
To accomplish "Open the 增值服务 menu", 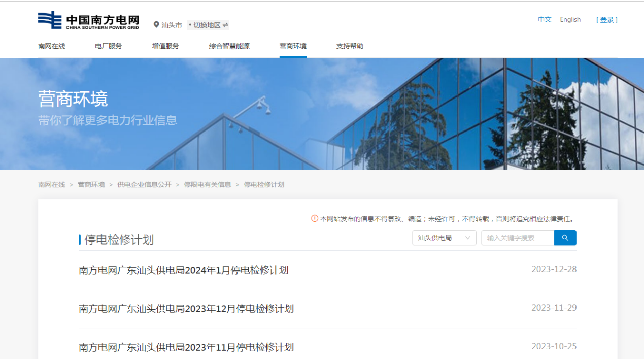I will [x=165, y=46].
